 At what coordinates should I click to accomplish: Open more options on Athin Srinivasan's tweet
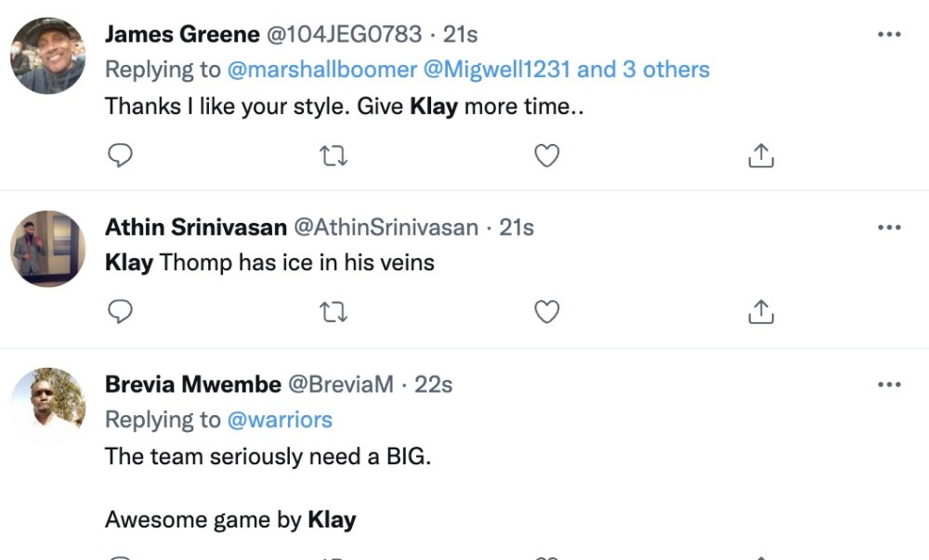889,227
